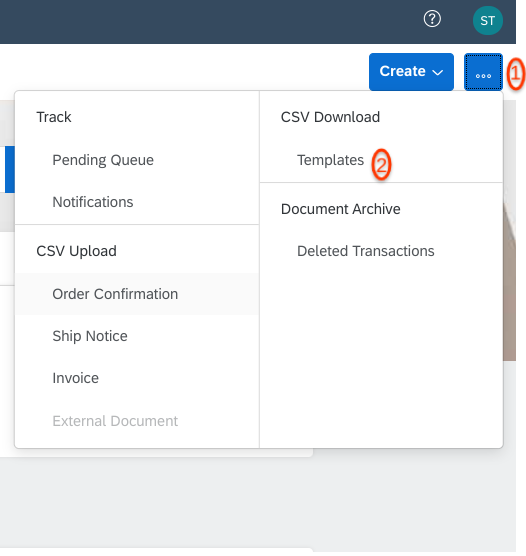Click the Track section heading
This screenshot has height=556, width=526.
click(54, 117)
